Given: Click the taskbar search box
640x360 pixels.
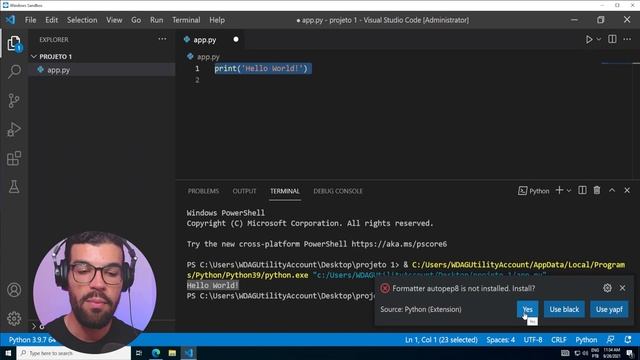Looking at the screenshot, I should point(74,353).
